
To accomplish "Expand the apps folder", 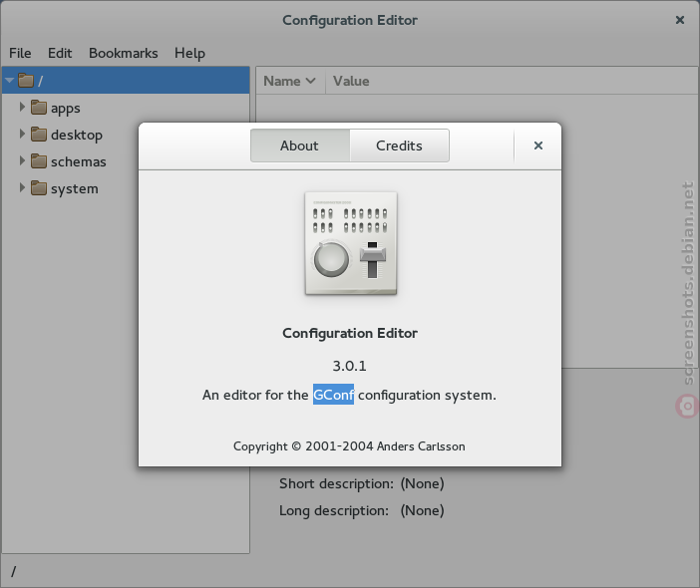I will tap(22, 107).
